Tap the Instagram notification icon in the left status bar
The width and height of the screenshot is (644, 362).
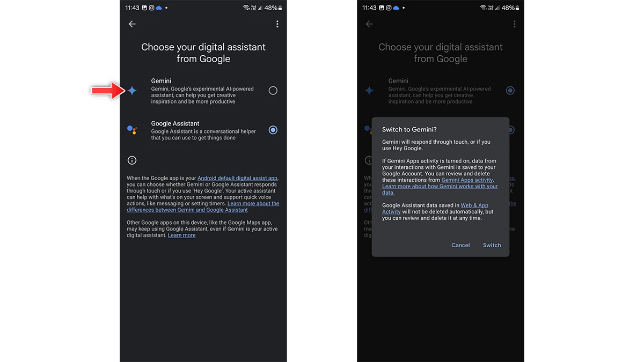[152, 8]
